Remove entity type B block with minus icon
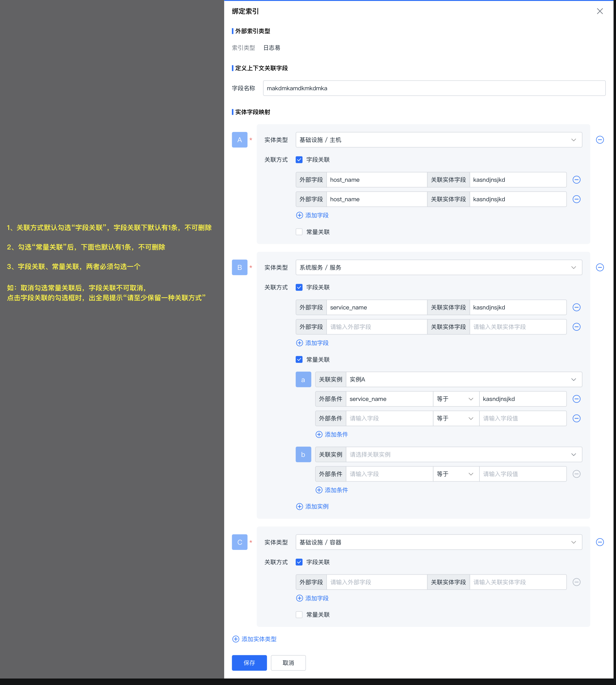Image resolution: width=616 pixels, height=685 pixels. 599,267
